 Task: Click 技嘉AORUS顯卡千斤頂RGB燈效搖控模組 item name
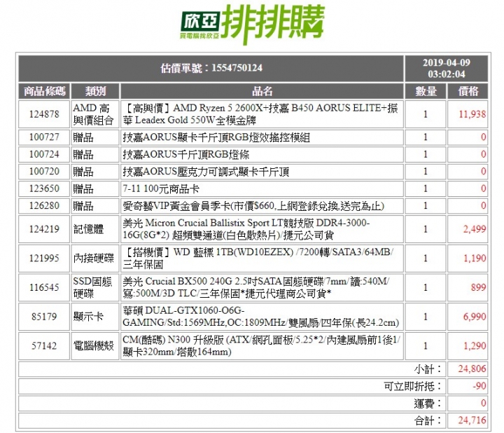[216, 137]
